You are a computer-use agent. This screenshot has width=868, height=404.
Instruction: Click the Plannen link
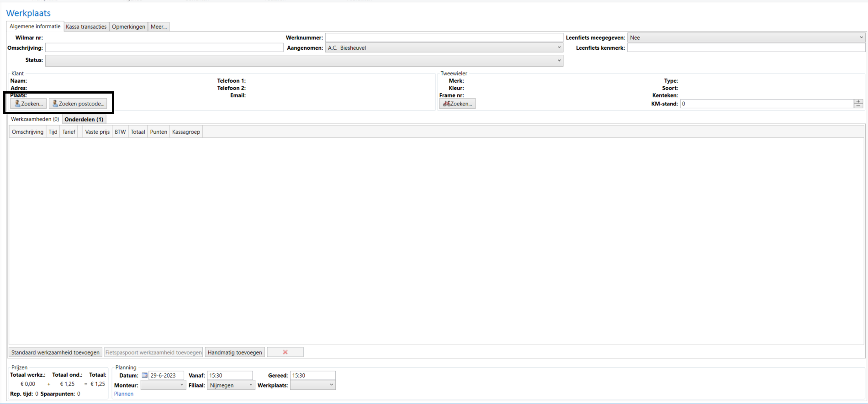coord(124,394)
